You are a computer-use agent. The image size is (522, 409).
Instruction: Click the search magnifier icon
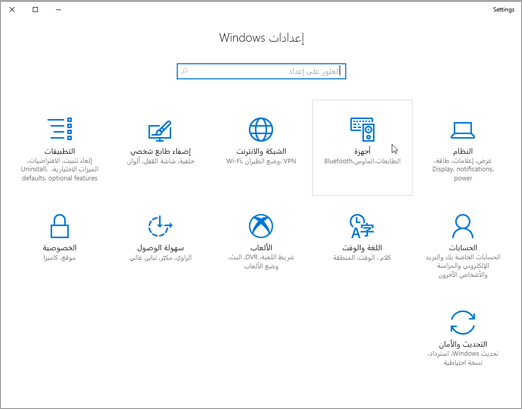tap(184, 71)
